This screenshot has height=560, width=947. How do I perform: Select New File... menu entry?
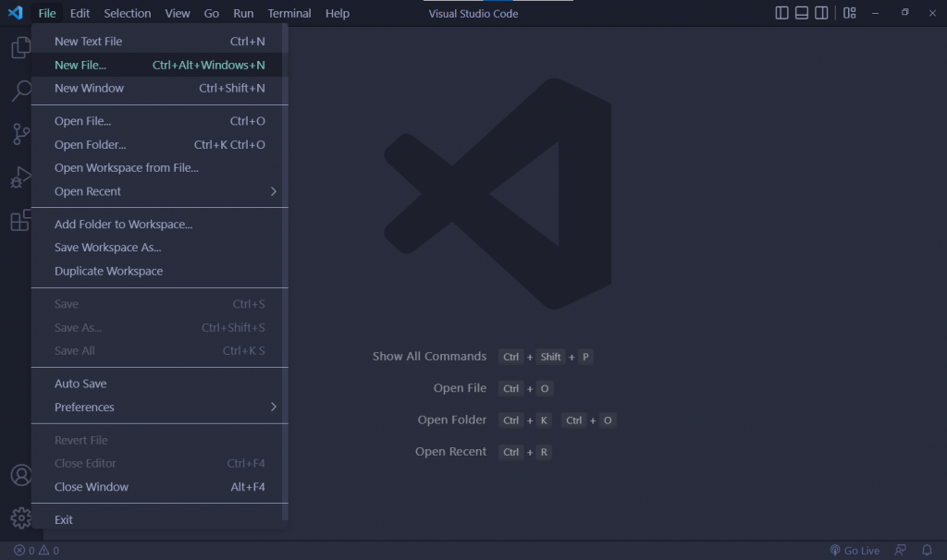[159, 66]
